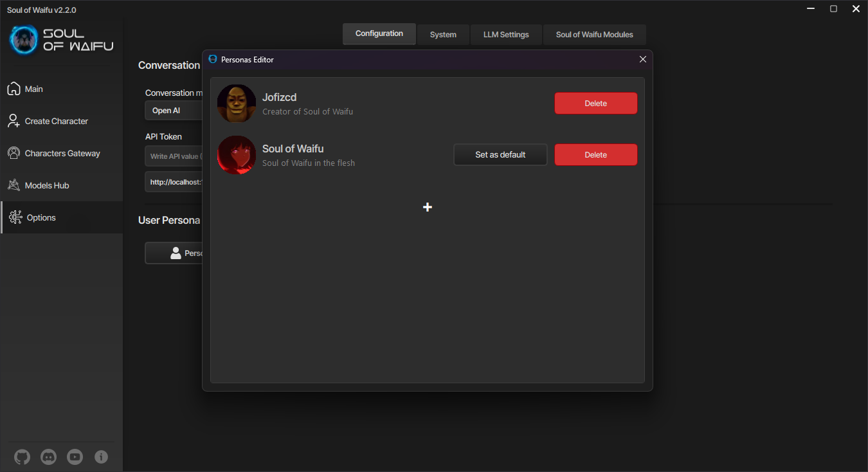Go to Main in the sidebar

tap(62, 89)
